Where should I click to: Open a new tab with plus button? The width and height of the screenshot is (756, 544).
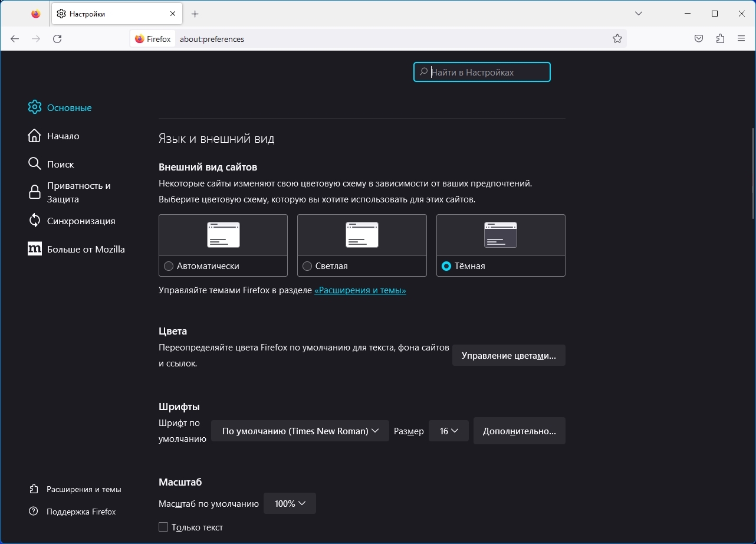pyautogui.click(x=195, y=14)
